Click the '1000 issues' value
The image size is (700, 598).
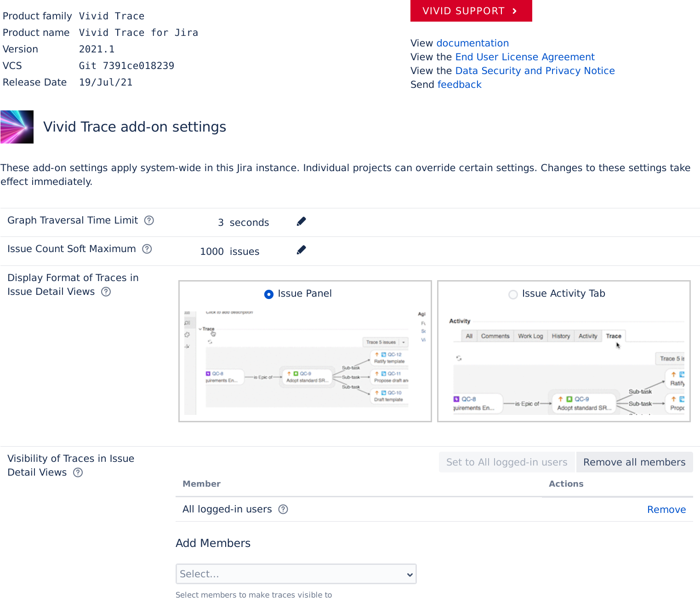click(x=229, y=252)
